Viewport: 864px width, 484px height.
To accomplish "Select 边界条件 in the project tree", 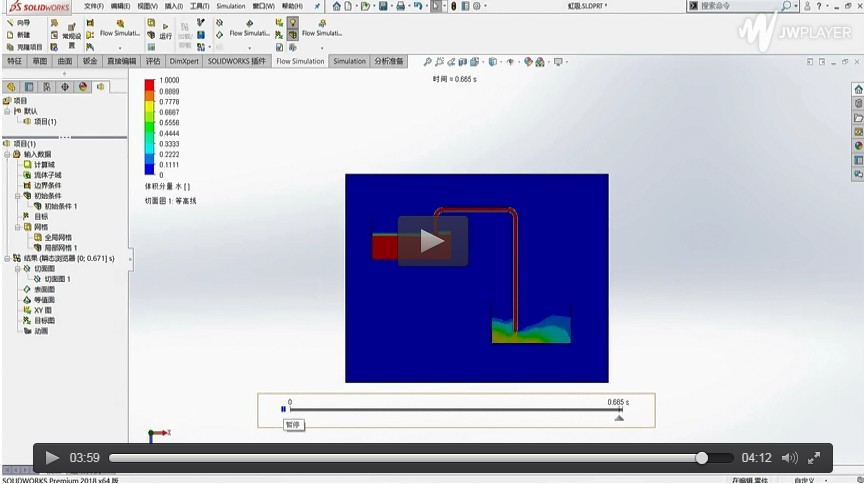I will (47, 185).
